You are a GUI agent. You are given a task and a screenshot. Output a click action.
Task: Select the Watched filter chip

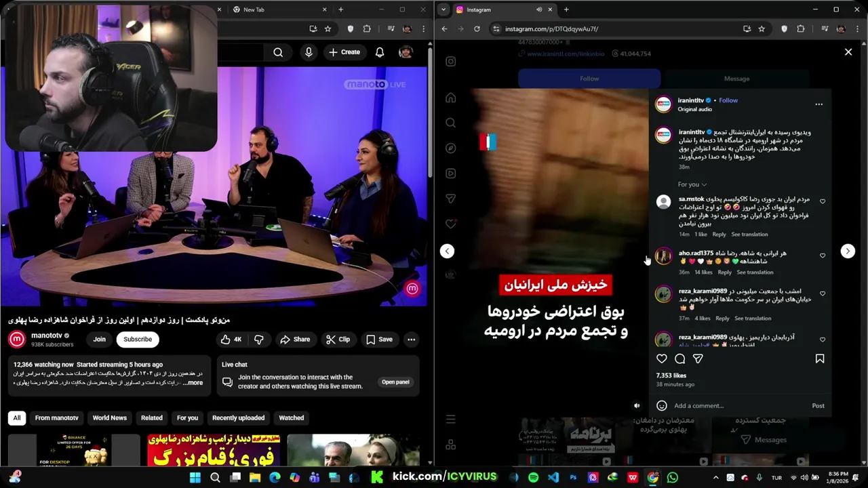tap(292, 418)
